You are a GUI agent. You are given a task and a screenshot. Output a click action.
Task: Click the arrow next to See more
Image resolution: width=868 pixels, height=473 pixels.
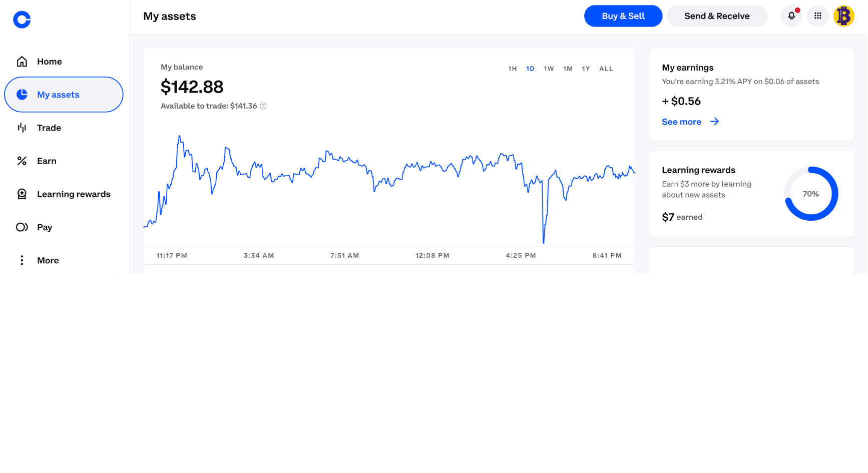pos(714,122)
